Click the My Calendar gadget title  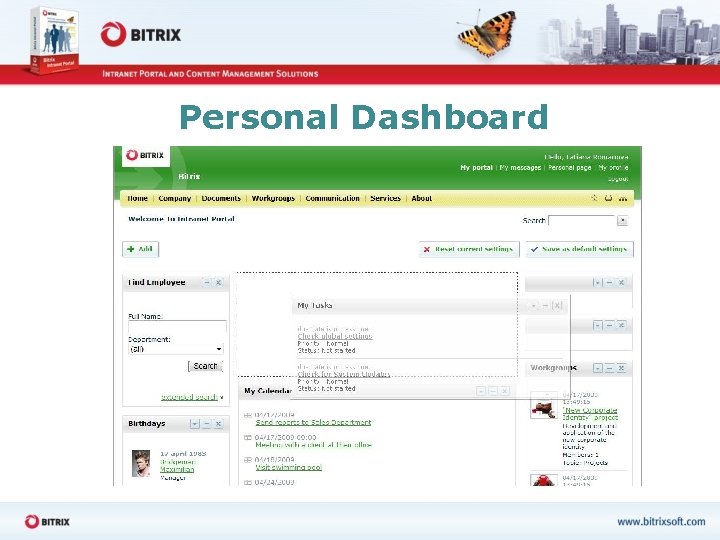(x=268, y=391)
